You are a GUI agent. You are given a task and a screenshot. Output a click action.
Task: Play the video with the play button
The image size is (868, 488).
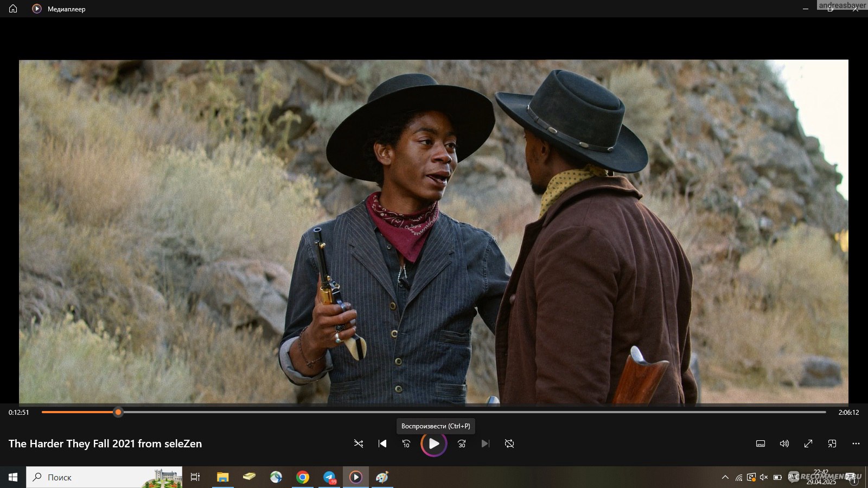click(x=434, y=444)
